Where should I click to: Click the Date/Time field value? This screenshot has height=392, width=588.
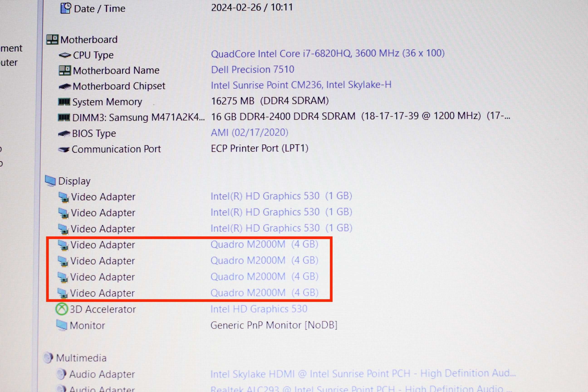coord(252,7)
